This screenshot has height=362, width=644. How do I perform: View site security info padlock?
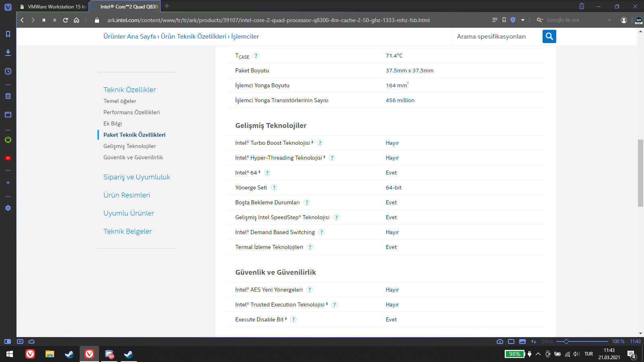(x=97, y=20)
